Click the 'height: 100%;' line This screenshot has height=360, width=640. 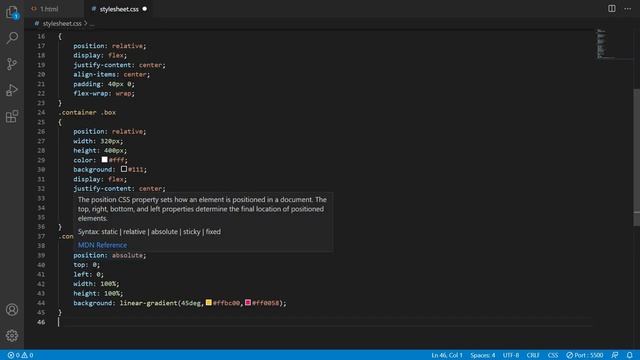(98, 293)
